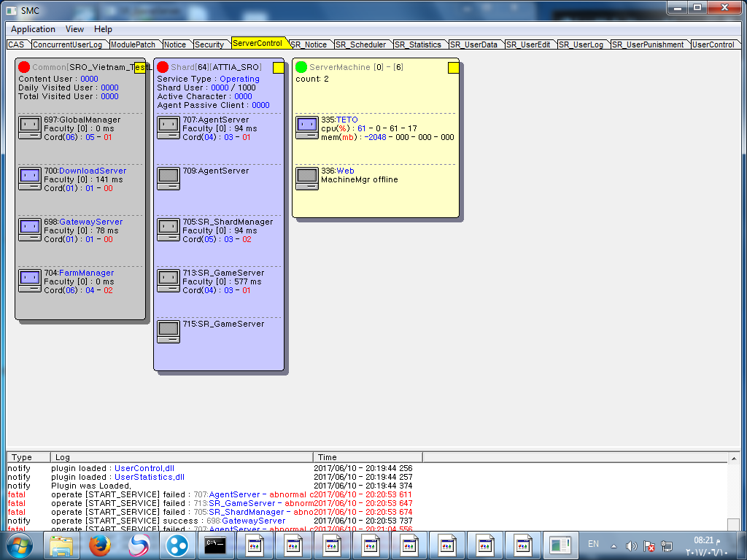The height and width of the screenshot is (560, 747).
Task: Switch to the ConcurrentUserLog tab
Action: [67, 44]
